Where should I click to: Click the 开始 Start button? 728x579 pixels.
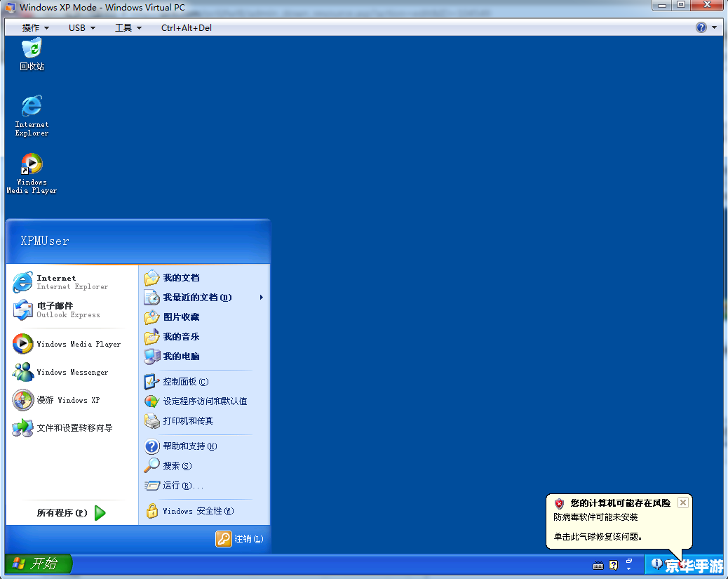click(39, 564)
